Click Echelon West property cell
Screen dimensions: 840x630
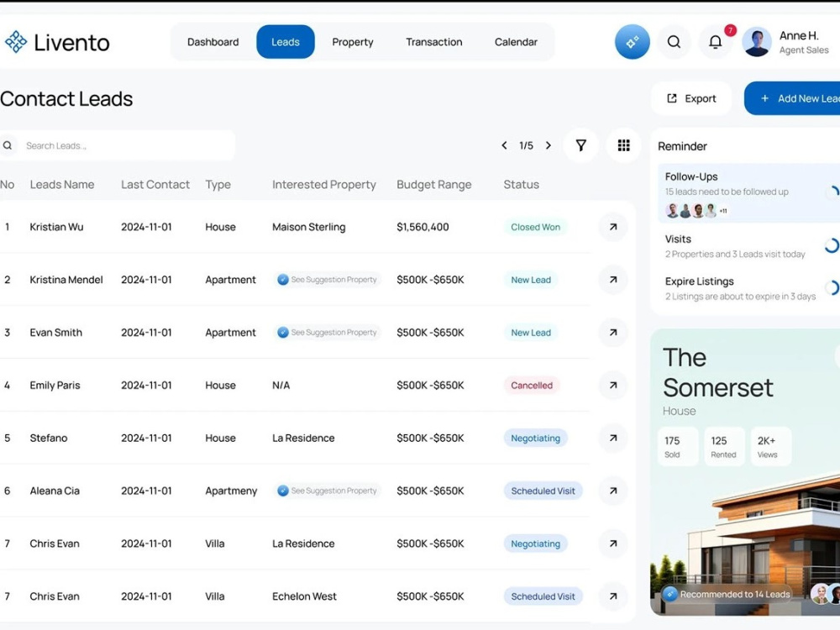point(304,596)
